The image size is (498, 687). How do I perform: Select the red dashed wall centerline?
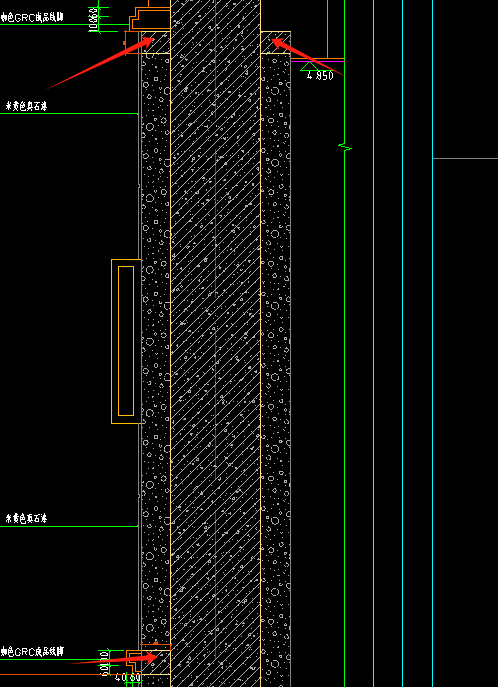coord(215,329)
